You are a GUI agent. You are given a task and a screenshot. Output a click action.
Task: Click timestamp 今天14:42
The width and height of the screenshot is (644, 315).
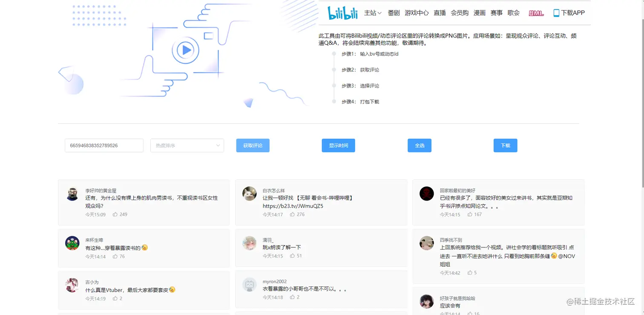pyautogui.click(x=450, y=273)
